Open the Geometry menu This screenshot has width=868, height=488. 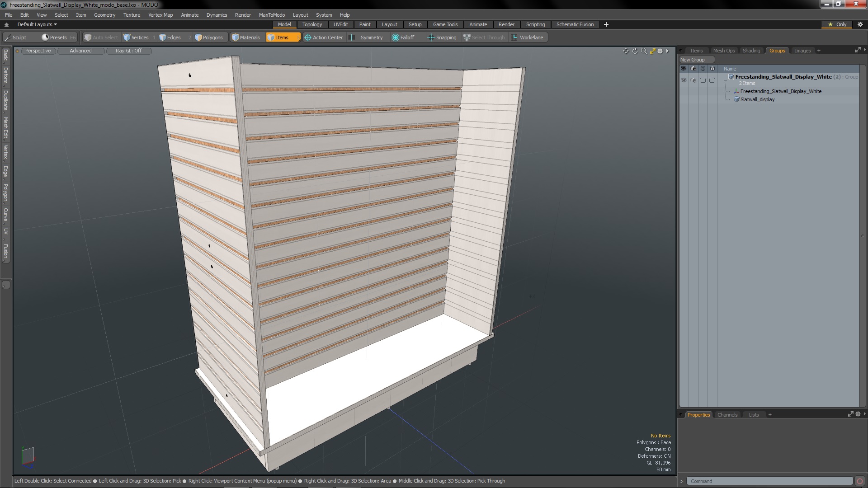point(104,15)
